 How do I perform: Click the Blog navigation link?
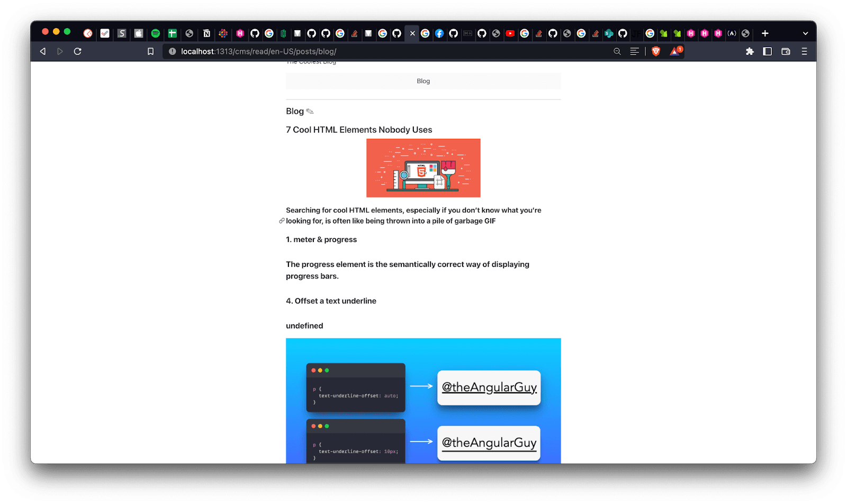(x=423, y=81)
